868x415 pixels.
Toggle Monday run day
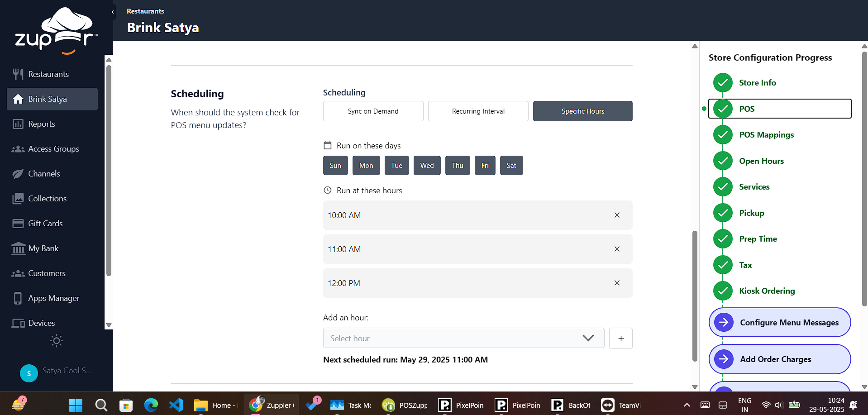pyautogui.click(x=366, y=166)
